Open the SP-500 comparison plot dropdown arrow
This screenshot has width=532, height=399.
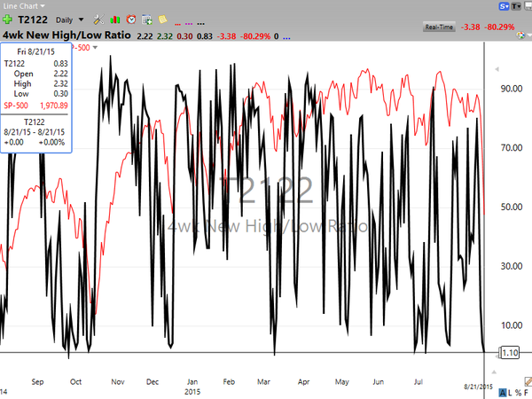coord(95,48)
